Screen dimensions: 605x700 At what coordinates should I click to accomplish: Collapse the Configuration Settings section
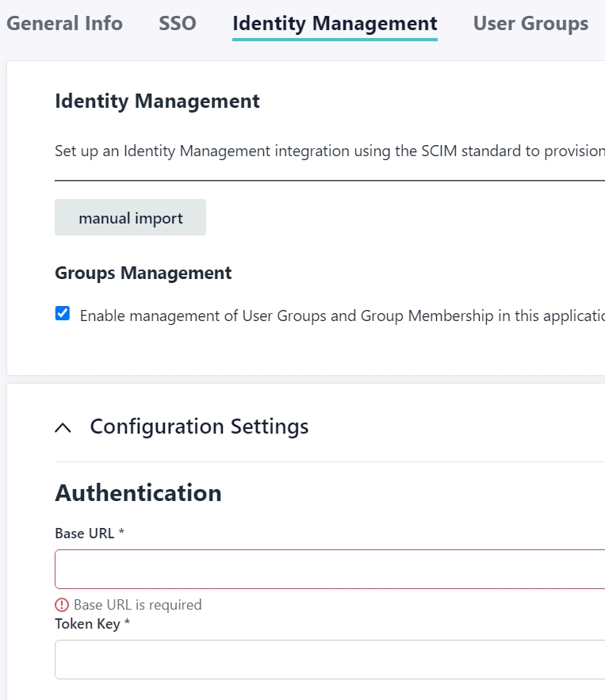pos(63,427)
